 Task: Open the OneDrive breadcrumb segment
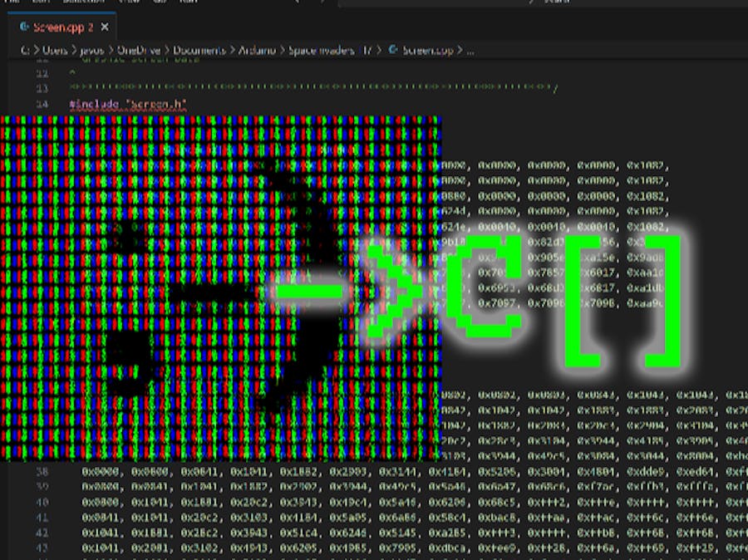pyautogui.click(x=139, y=51)
